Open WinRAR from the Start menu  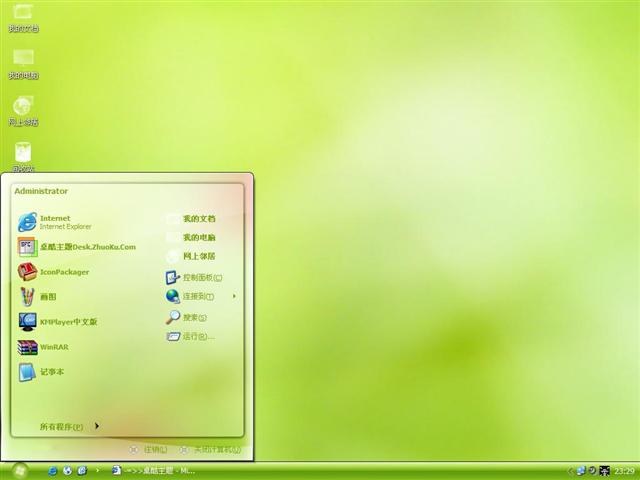[x=43, y=347]
